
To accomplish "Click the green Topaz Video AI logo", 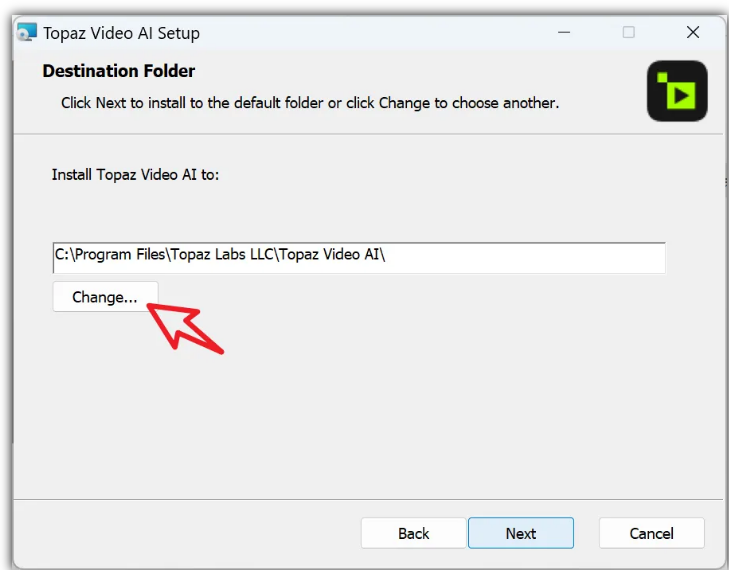I will coord(677,91).
